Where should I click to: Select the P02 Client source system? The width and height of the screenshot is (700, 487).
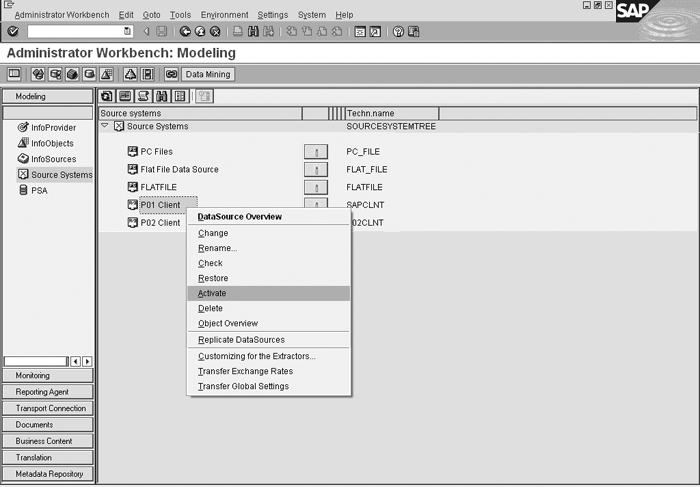[x=160, y=223]
